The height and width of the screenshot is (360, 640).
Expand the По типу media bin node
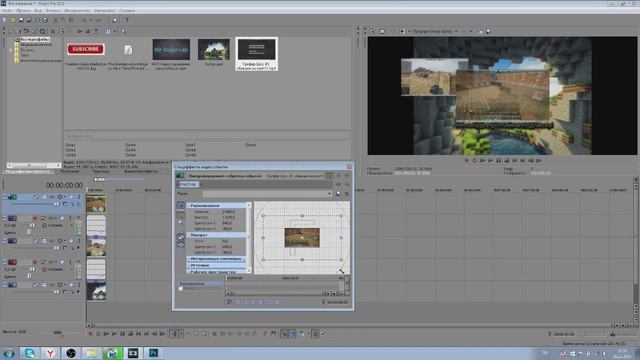click(11, 50)
